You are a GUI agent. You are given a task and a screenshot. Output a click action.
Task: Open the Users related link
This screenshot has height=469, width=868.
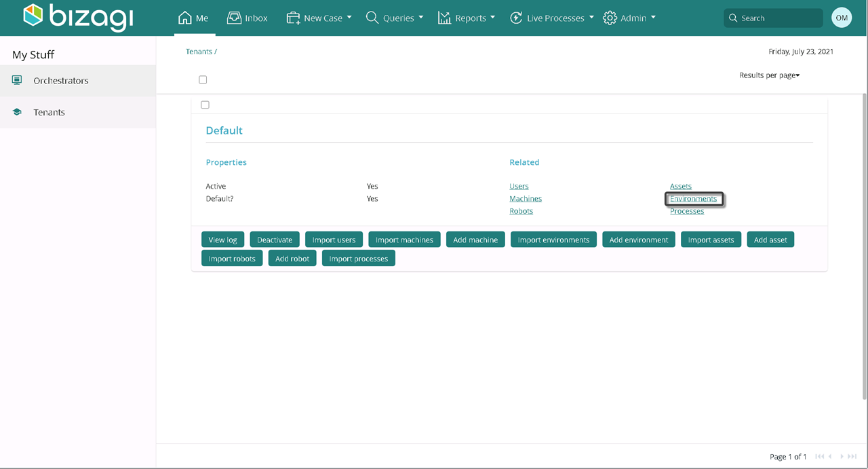click(519, 186)
